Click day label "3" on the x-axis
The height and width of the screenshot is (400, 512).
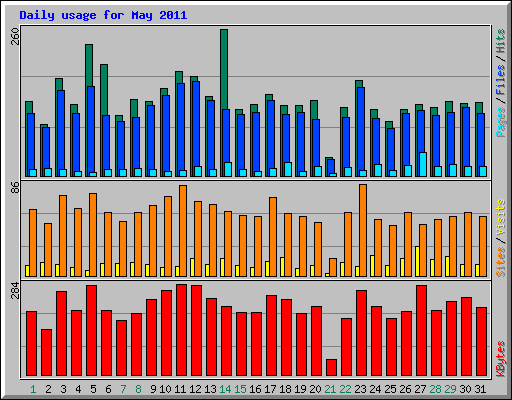pos(63,389)
